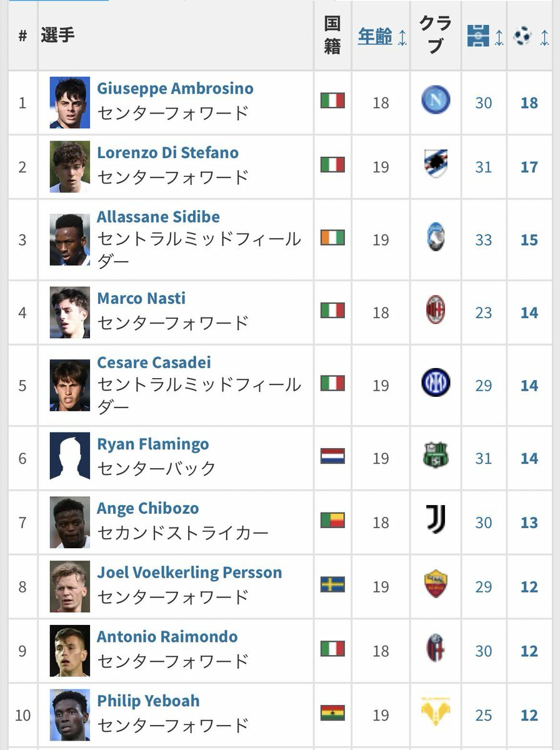
Task: Open the Napoli club crest
Action: [436, 100]
